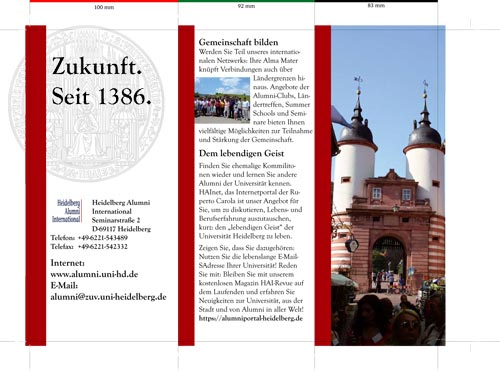Click the red 100 mm ruler segment

coord(104,1)
